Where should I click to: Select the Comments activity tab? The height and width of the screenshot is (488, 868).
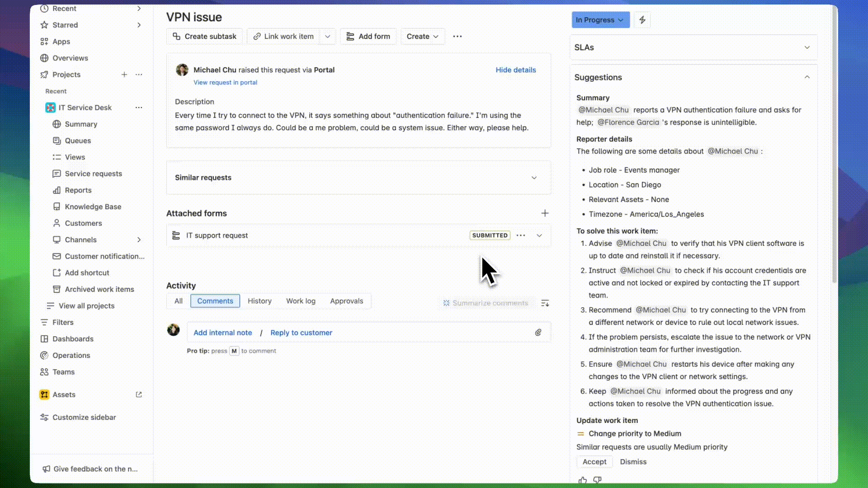point(215,301)
